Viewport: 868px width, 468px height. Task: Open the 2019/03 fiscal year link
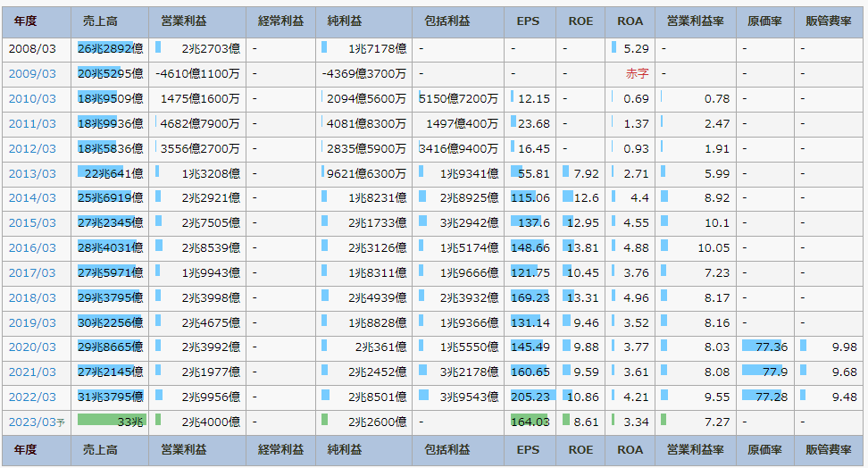(32, 322)
